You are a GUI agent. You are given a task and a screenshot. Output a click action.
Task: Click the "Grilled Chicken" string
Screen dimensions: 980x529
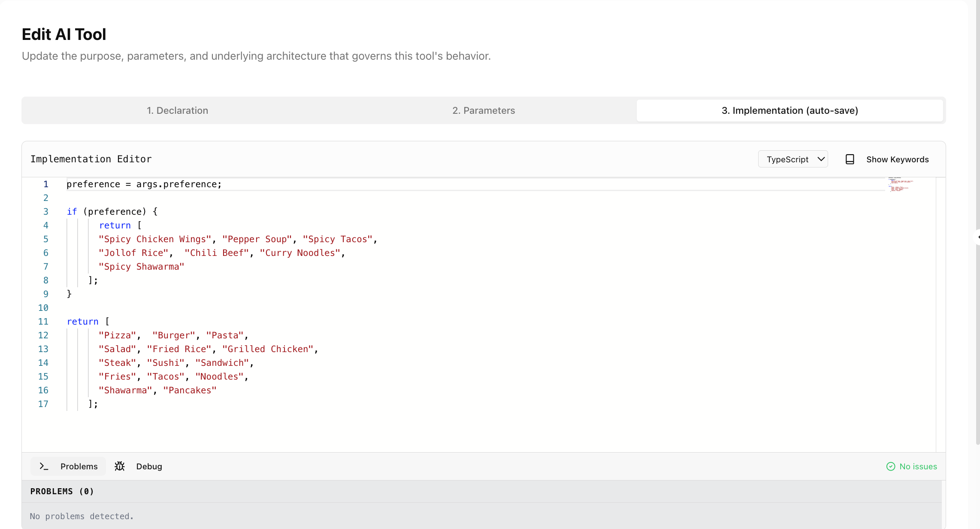tap(268, 349)
